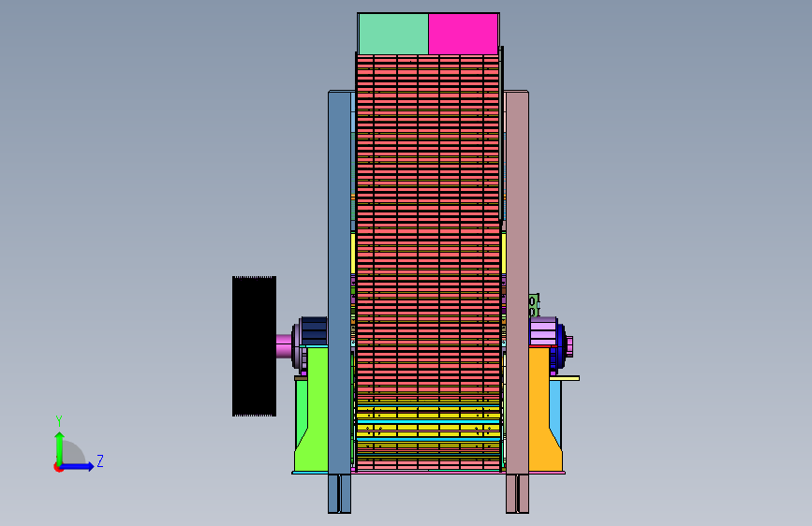Viewport: 812px width, 526px height.
Task: Select the dark blue bearing housing on the left
Action: click(x=314, y=330)
